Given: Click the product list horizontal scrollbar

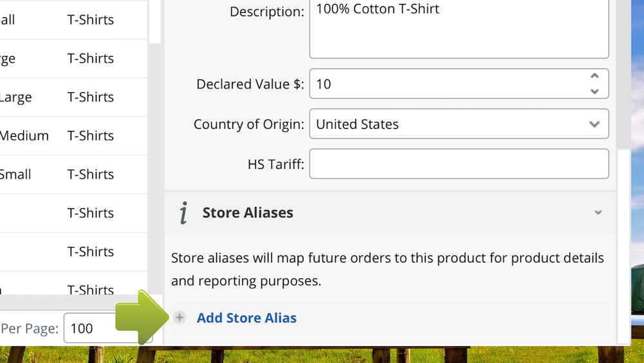Looking at the screenshot, I should click(x=74, y=302).
